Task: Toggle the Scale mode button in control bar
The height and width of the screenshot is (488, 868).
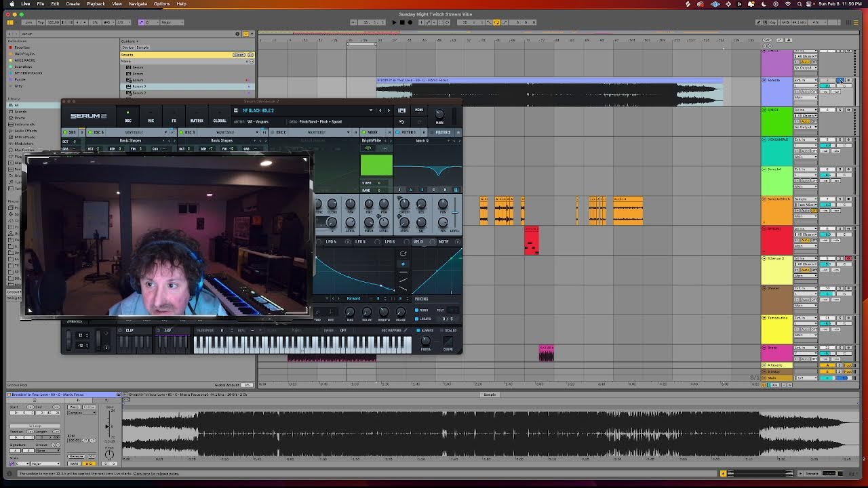Action: click(142, 22)
